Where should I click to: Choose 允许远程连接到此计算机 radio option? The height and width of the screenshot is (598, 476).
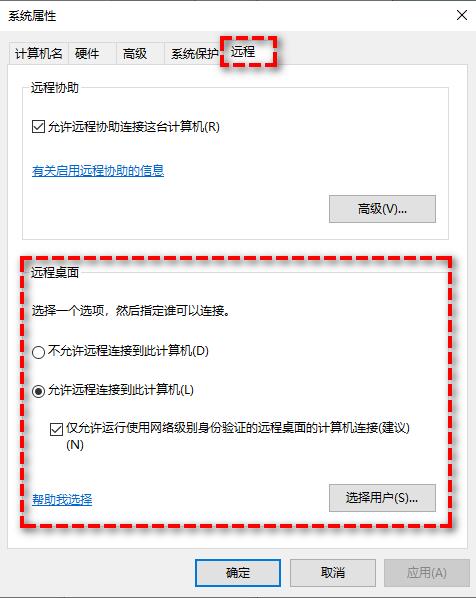(x=39, y=391)
